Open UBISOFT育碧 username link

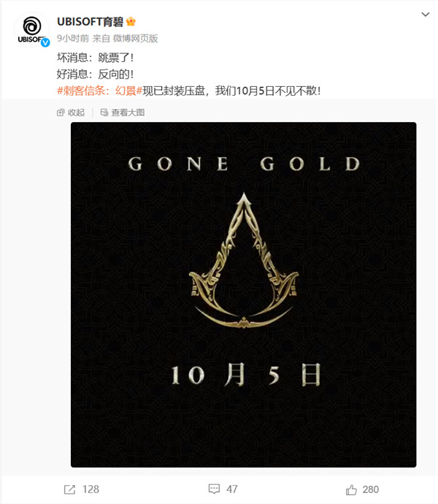tap(90, 21)
